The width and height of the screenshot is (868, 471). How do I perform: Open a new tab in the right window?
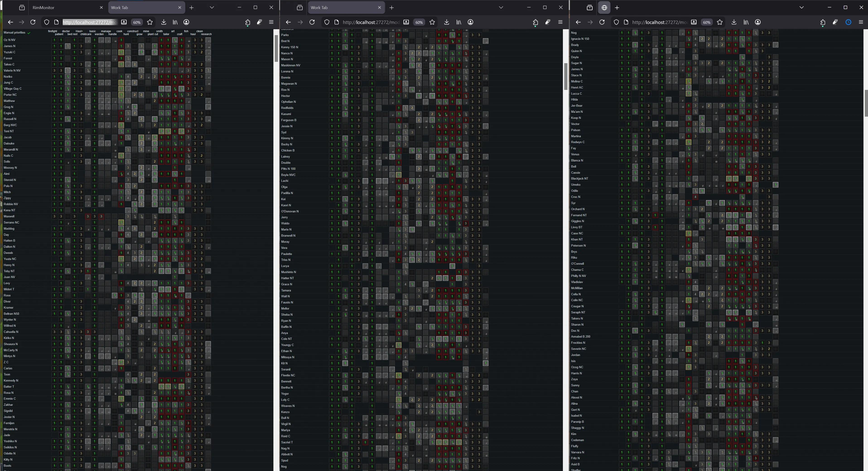pyautogui.click(x=617, y=7)
